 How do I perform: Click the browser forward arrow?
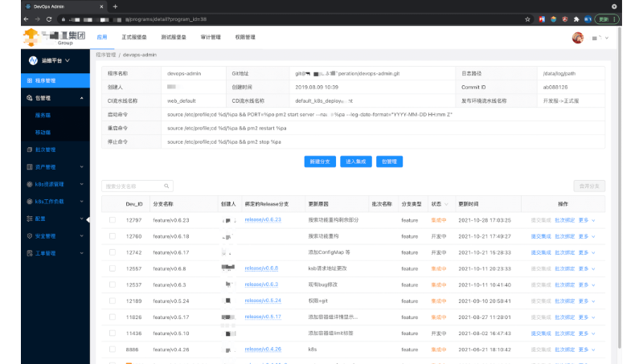[x=38, y=19]
